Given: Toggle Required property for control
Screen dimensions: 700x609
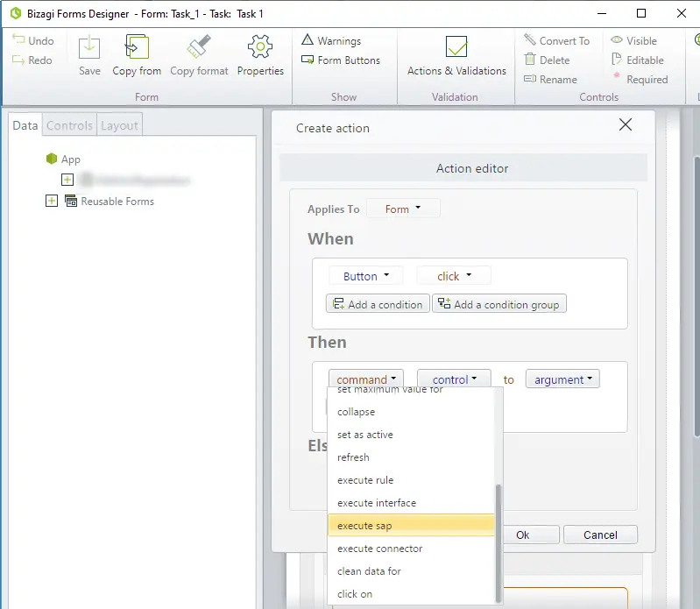Looking at the screenshot, I should pyautogui.click(x=640, y=80).
